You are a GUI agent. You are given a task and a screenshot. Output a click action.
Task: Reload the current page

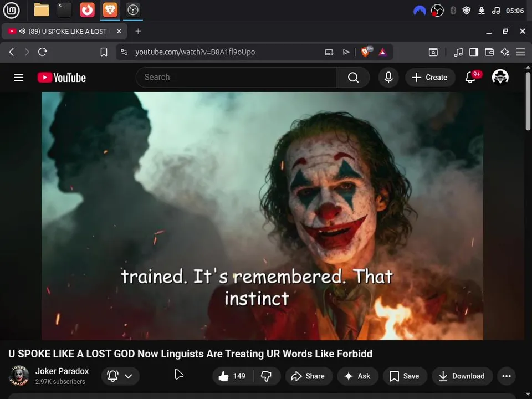[x=43, y=52]
